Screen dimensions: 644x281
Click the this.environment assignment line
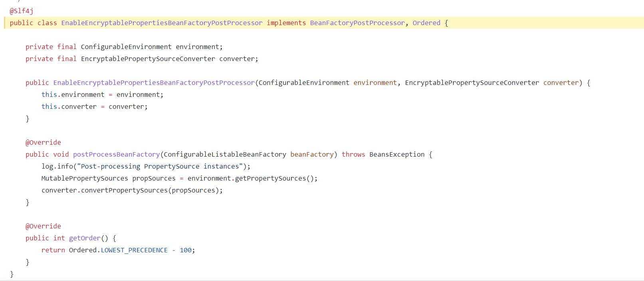point(102,95)
